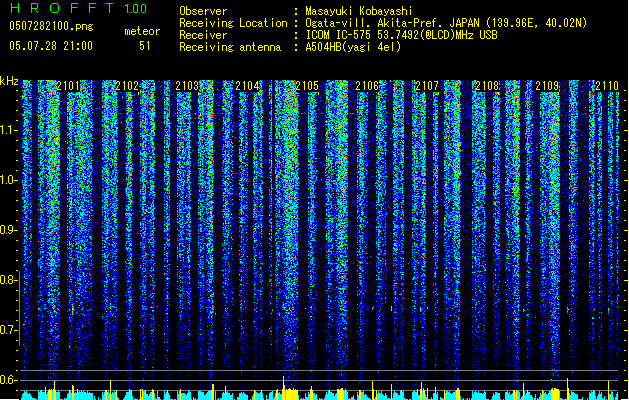Click the 2107 time marker
Screen dimensions: 629x400
427,86
